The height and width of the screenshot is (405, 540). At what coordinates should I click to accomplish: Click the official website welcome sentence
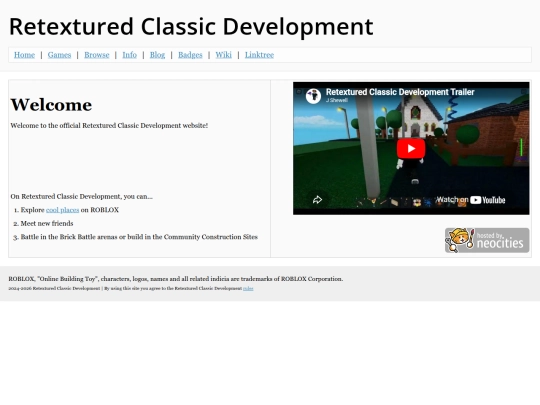109,126
